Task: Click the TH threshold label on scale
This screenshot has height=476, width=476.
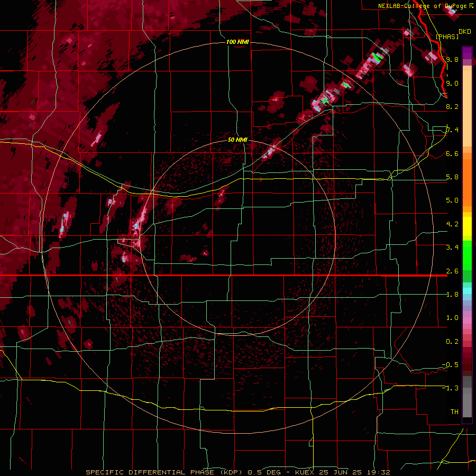Action: pos(454,412)
